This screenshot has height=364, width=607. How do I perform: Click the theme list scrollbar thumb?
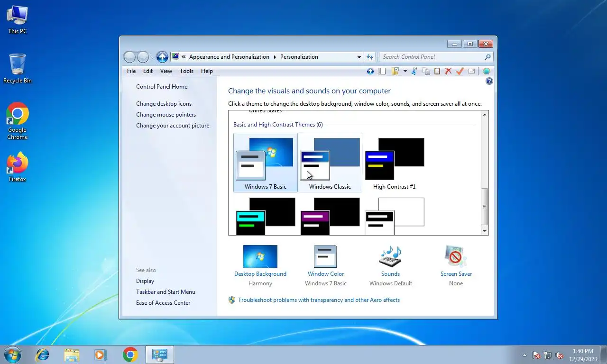click(x=485, y=207)
